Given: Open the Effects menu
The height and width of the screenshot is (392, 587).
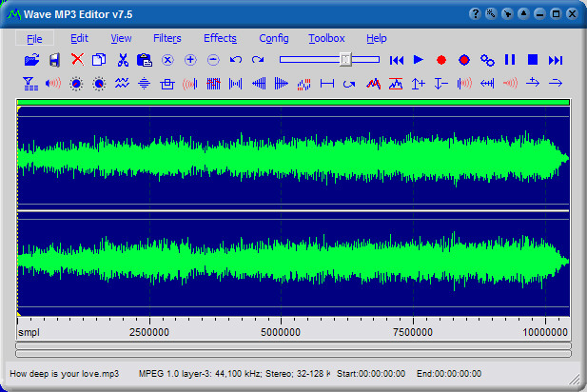Looking at the screenshot, I should coord(220,38).
